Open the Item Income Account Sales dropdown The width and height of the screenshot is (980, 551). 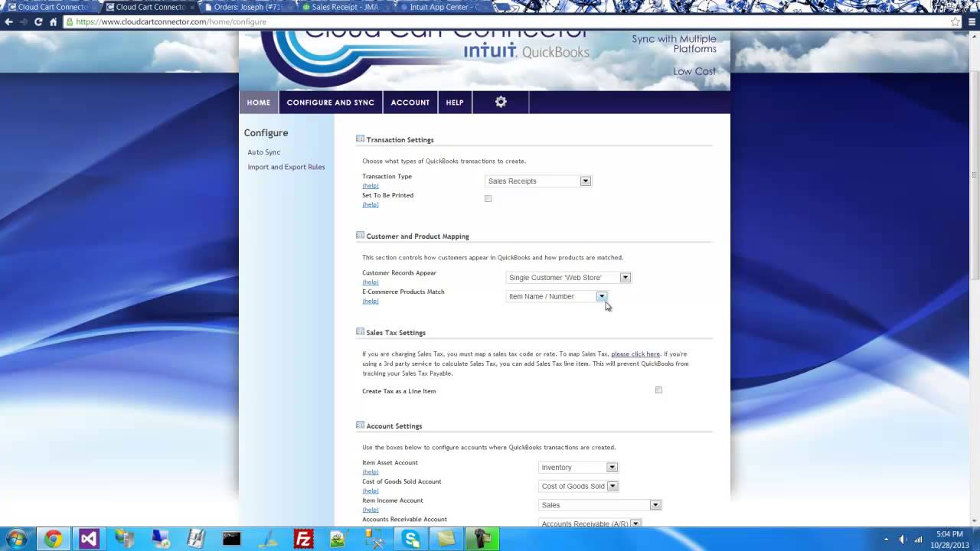[x=599, y=505]
